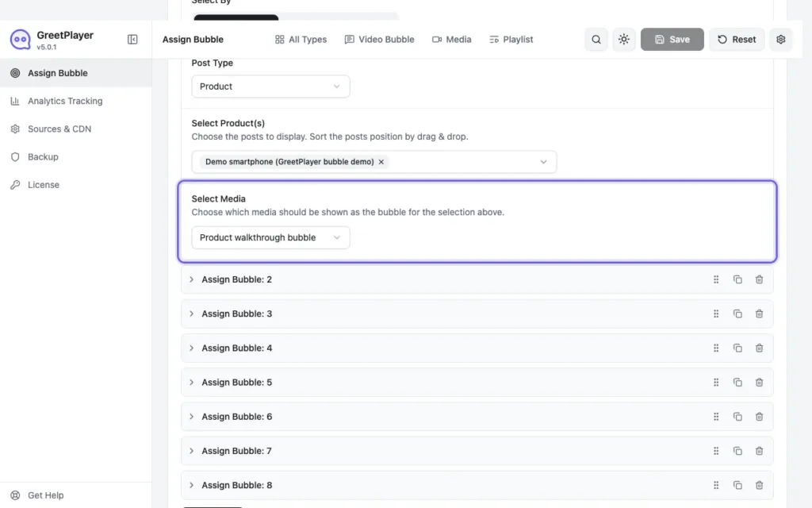
Task: Delete Assign Bubble: 2
Action: [759, 279]
